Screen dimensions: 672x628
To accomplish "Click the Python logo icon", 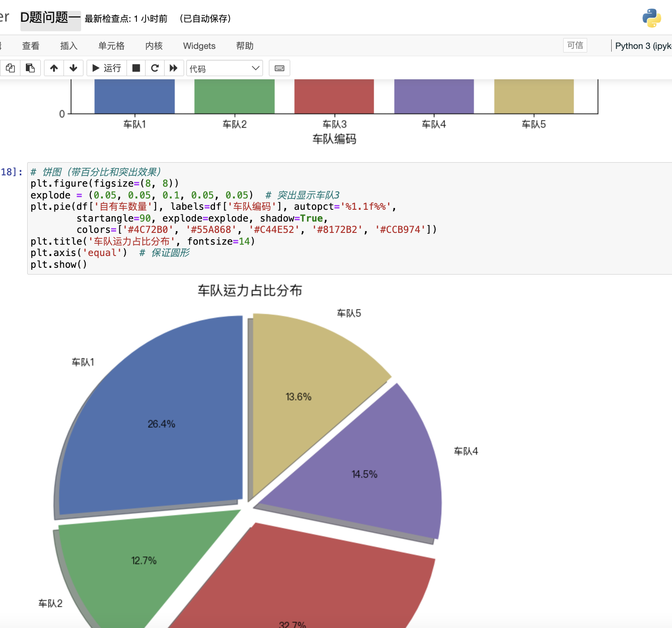I will (652, 18).
